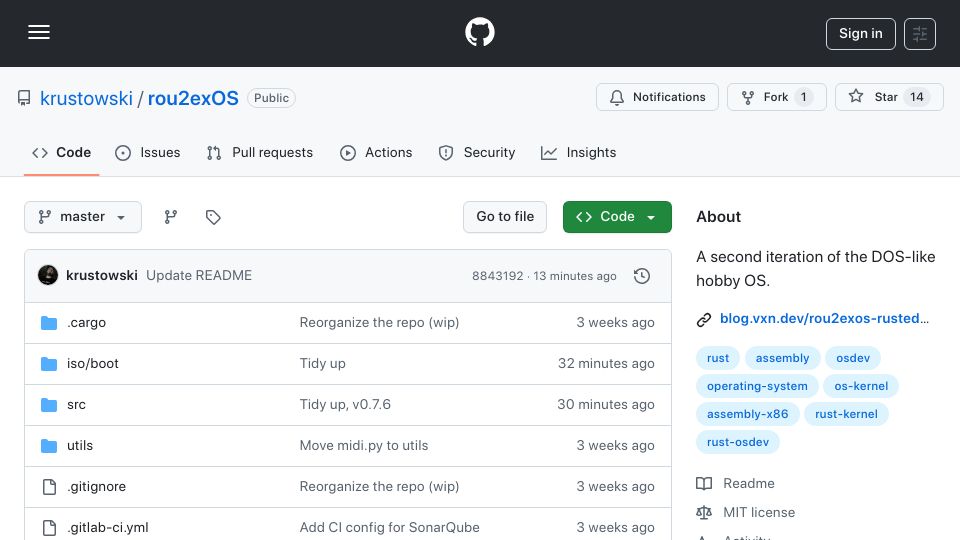Click the utils folder icon

click(x=49, y=446)
